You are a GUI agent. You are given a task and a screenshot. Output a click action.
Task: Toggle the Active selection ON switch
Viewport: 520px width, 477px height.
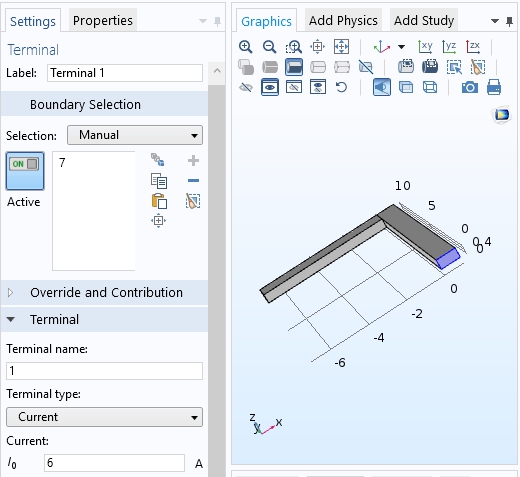pos(25,171)
